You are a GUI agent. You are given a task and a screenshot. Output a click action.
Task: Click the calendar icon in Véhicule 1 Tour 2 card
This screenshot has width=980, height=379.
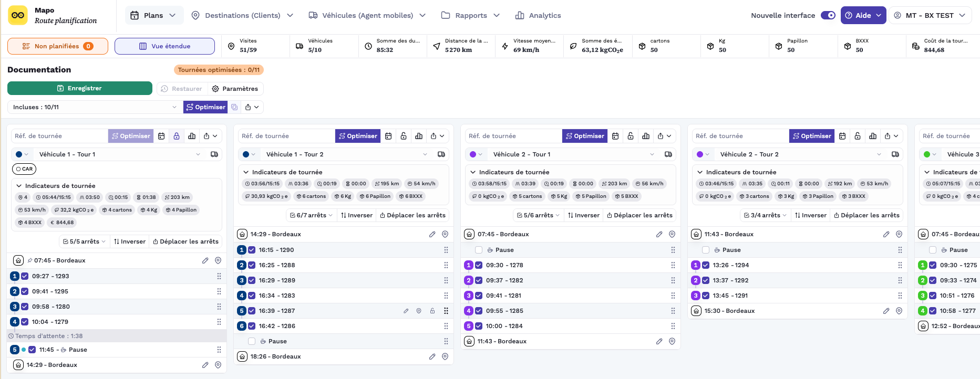[388, 136]
